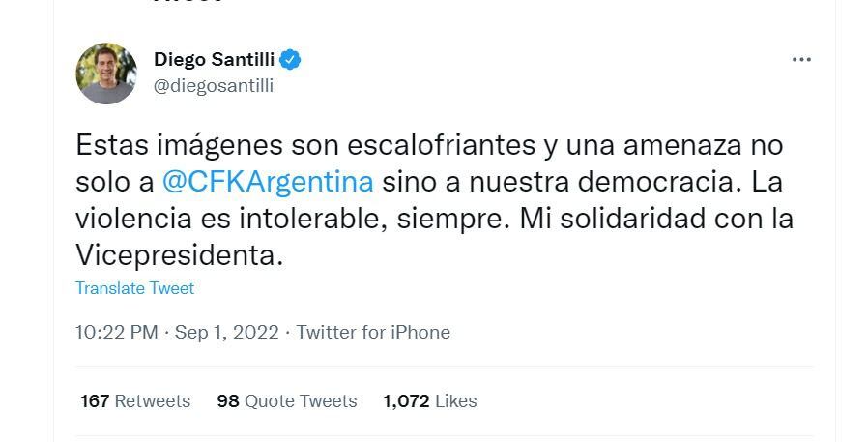The image size is (868, 442).
Task: View the 1,072 Likes list
Action: coord(429,400)
